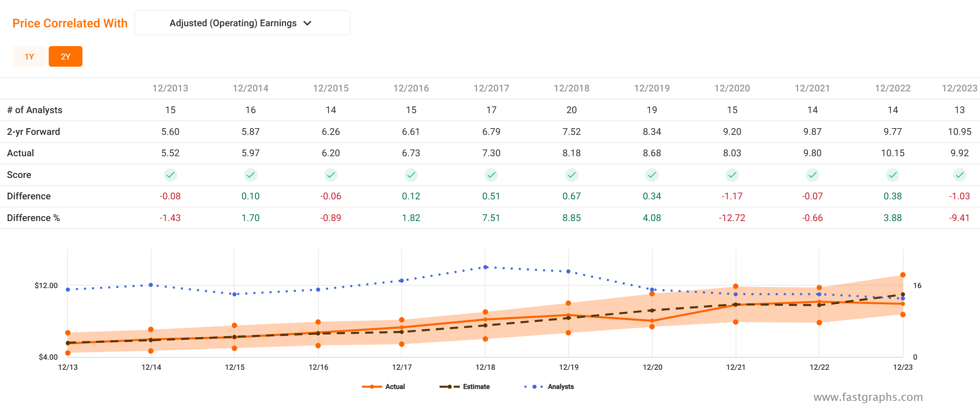
Task: Click the 12/2018 score checkmark icon
Action: point(572,175)
